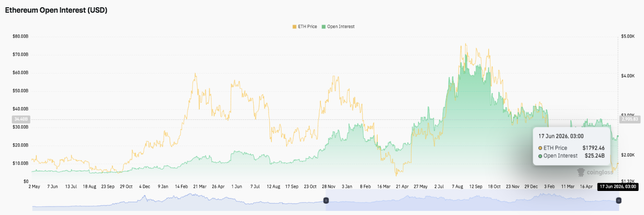Screen dimensions: 644x215
Task: Click the 21 Apr date label
Action: point(401,186)
